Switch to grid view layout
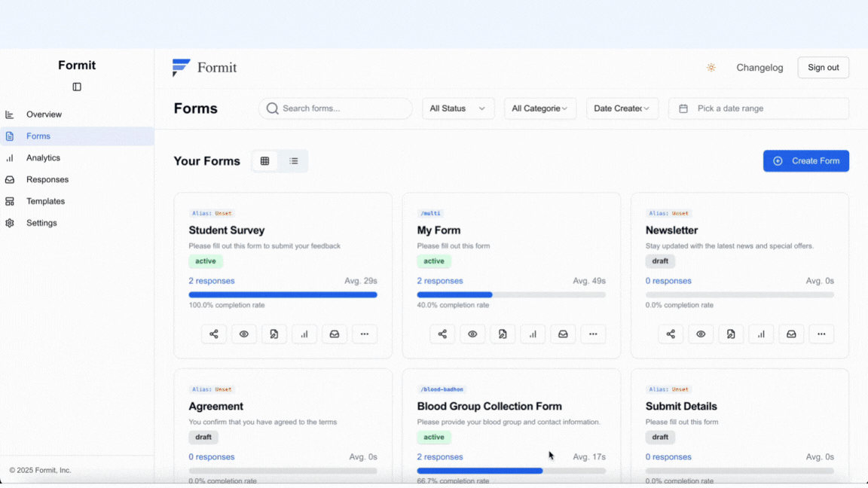 coord(264,161)
